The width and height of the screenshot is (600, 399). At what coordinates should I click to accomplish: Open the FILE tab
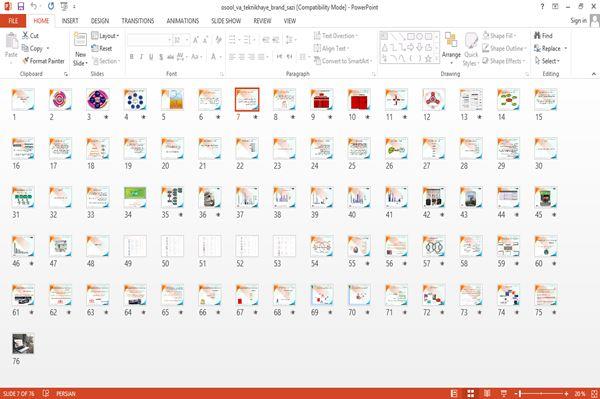coord(13,21)
